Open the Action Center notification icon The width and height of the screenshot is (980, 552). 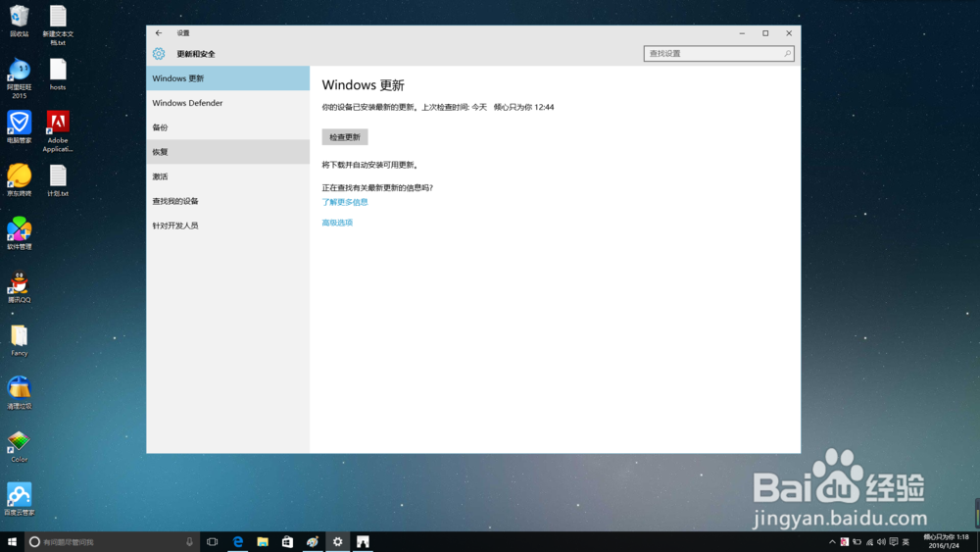(x=894, y=542)
